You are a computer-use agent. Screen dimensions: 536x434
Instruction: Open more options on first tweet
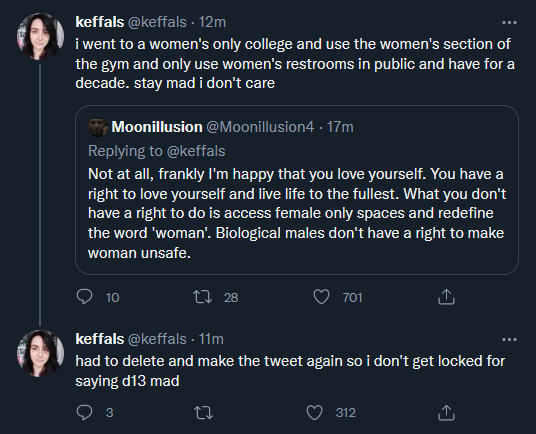[509, 23]
